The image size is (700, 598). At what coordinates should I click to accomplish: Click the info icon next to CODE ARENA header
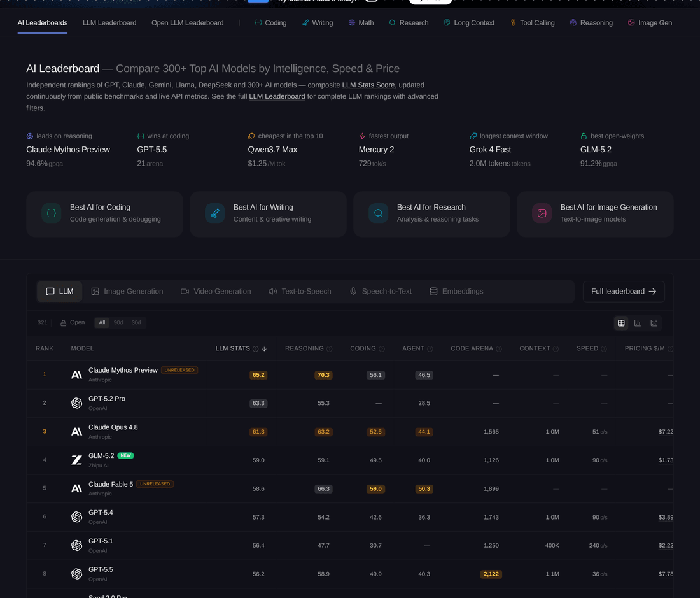pyautogui.click(x=499, y=349)
